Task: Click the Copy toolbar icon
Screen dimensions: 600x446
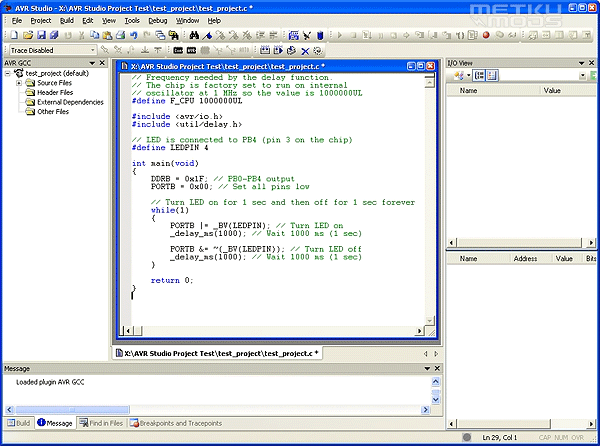Action: coord(94,35)
